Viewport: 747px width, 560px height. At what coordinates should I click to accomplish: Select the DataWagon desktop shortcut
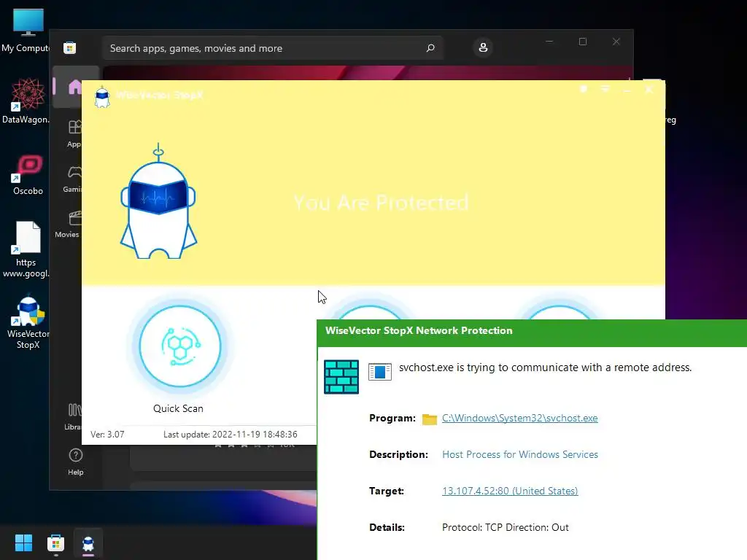(x=26, y=101)
